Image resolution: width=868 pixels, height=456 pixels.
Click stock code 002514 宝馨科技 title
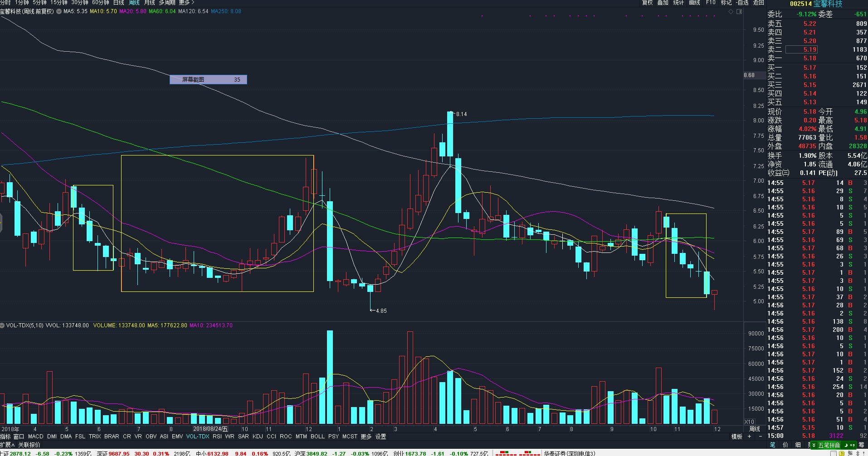816,4
